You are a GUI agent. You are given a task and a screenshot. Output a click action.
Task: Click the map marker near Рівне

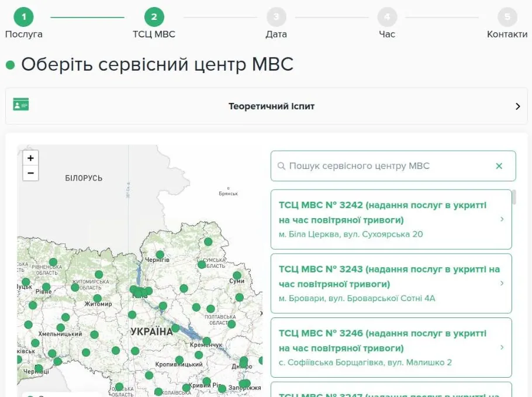tap(47, 287)
